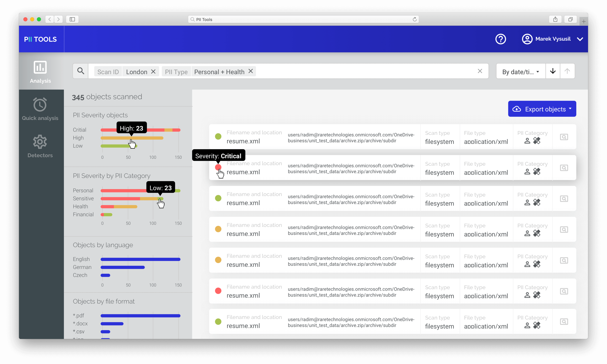Preview the seventh resume.xml object
The image size is (607, 364).
[x=564, y=322]
